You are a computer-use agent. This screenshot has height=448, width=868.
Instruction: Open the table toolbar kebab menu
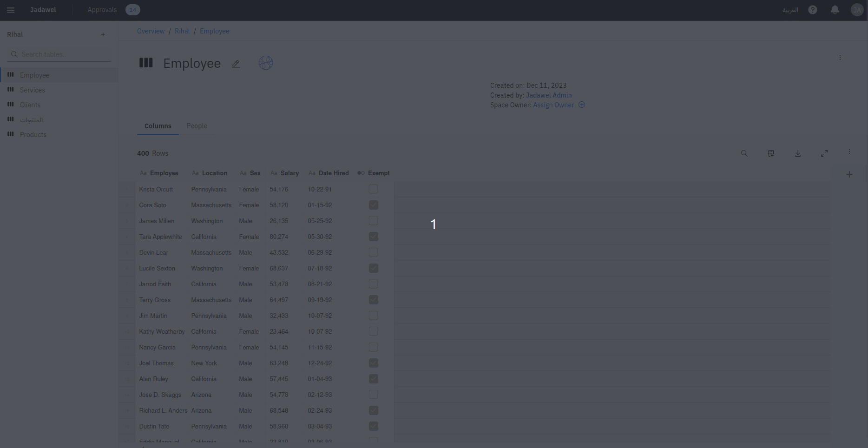click(849, 152)
